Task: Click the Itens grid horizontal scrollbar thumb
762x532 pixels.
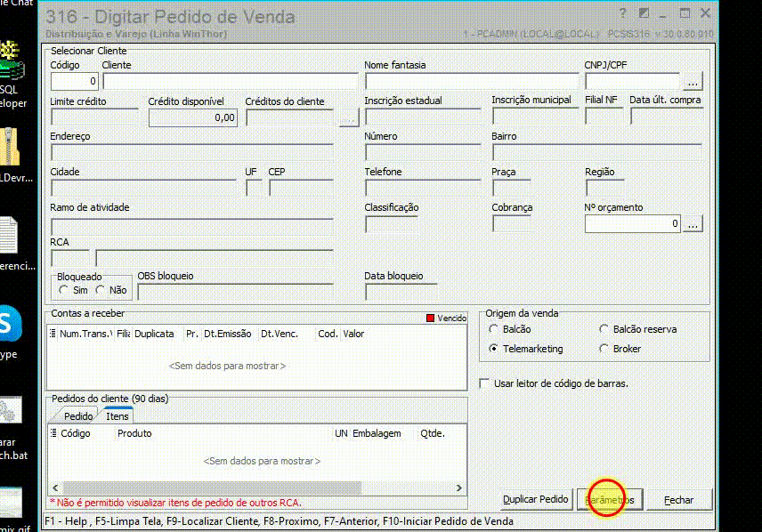Action: (x=212, y=488)
